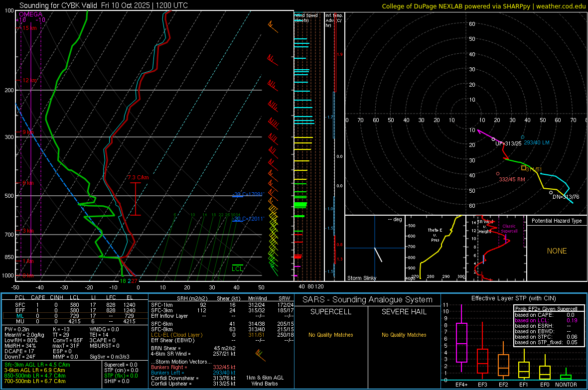Click 'SARS - Sounding Analogue System' header
Screen dimensions: 588x390
(368, 300)
